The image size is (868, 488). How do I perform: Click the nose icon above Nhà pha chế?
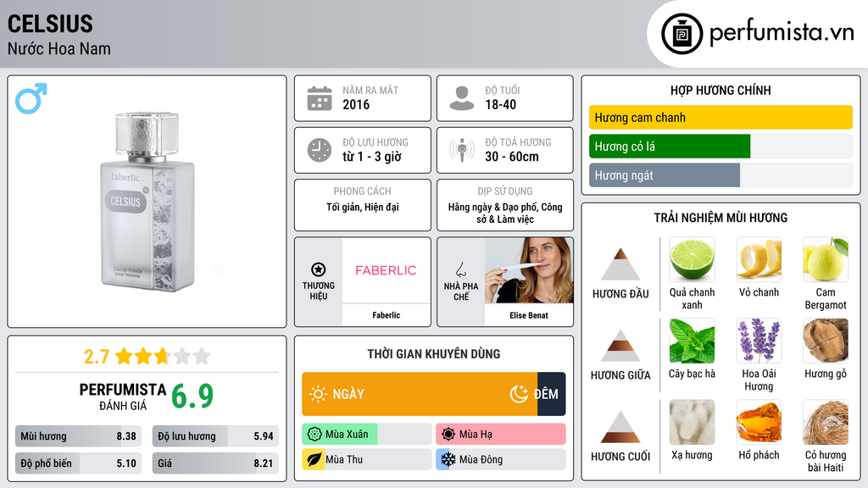460,269
